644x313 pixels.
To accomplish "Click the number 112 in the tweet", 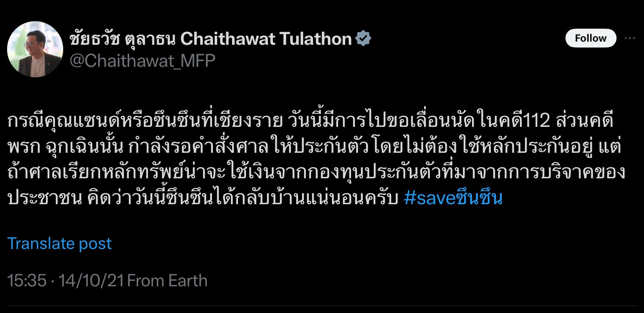I will (536, 121).
